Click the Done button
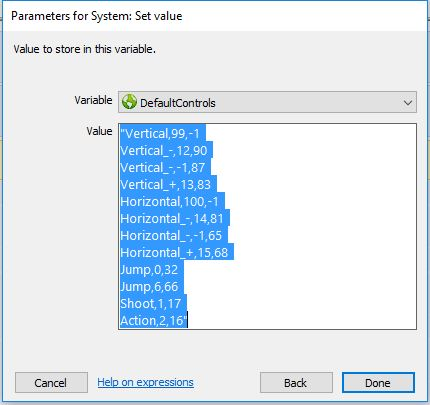The image size is (430, 405). pyautogui.click(x=378, y=383)
